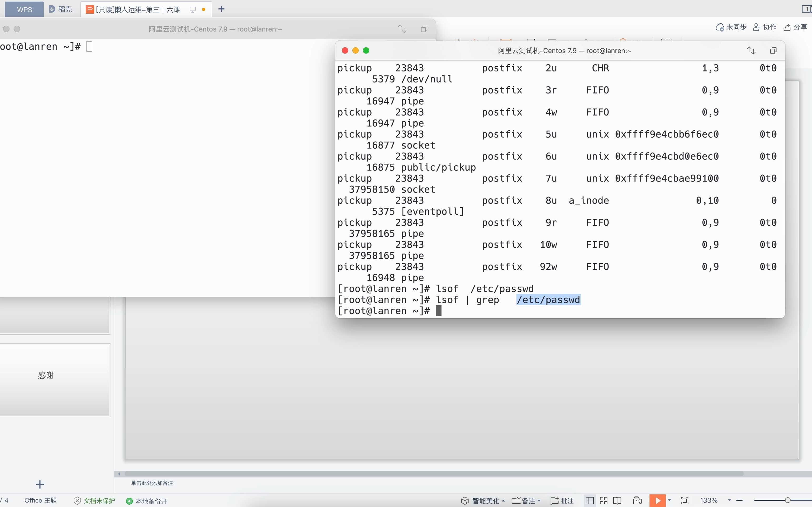812x507 pixels.
Task: Expand slideshow play options arrow
Action: tap(669, 500)
